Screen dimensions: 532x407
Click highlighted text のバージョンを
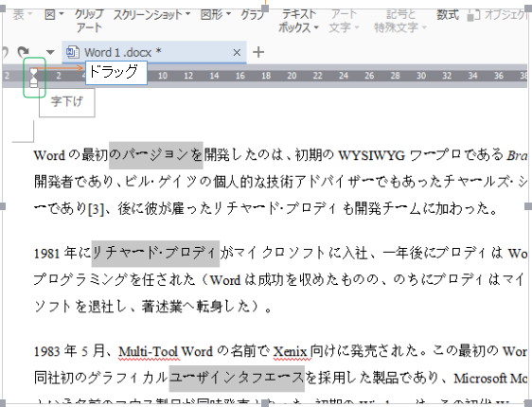(156, 155)
